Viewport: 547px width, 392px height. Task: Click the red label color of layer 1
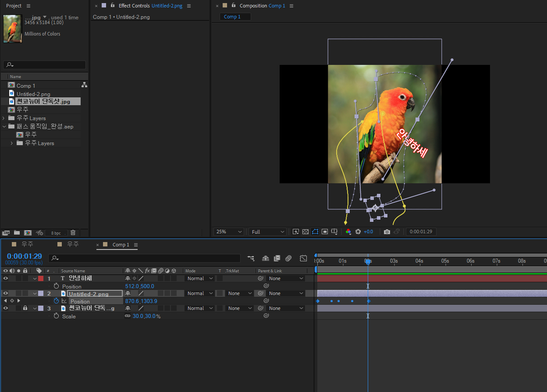point(41,278)
